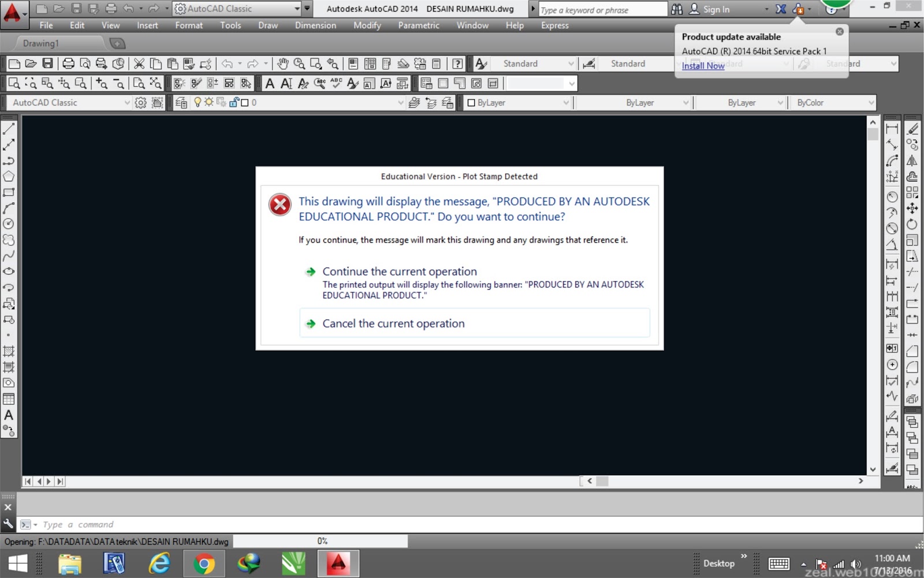Image resolution: width=924 pixels, height=578 pixels.
Task: Open the File menu
Action: pyautogui.click(x=46, y=25)
